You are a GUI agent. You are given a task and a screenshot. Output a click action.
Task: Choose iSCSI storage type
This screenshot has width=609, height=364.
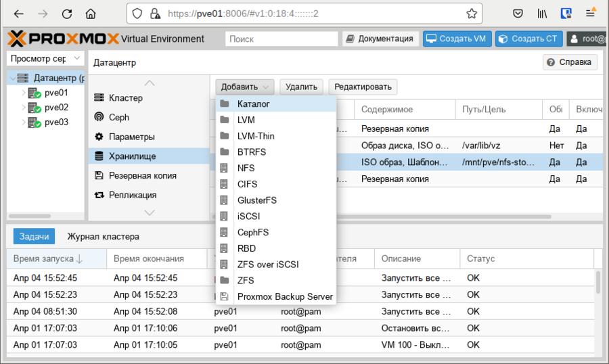[276, 216]
